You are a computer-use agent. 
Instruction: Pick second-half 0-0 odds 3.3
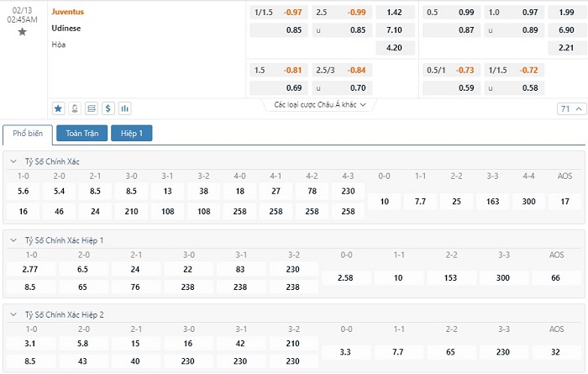(346, 352)
